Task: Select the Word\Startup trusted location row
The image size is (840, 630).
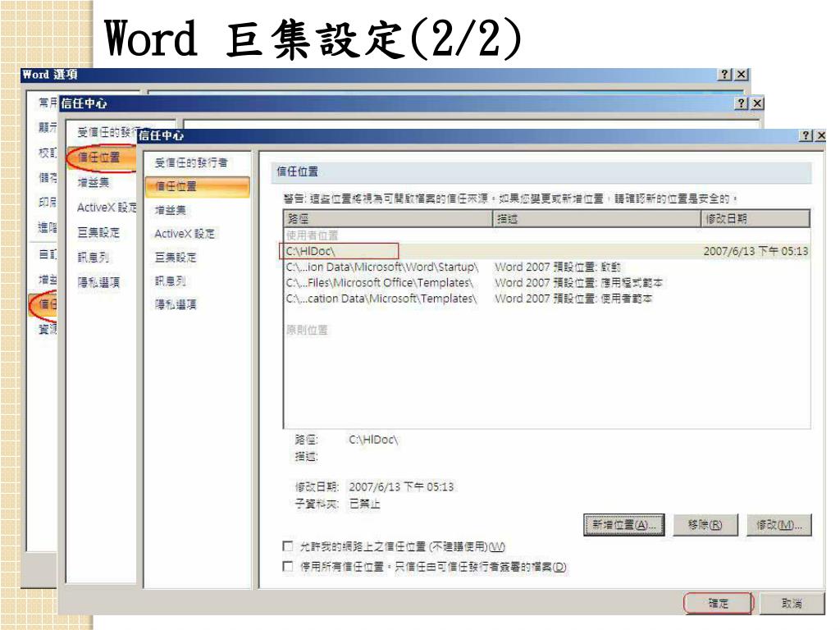Action: pos(546,267)
